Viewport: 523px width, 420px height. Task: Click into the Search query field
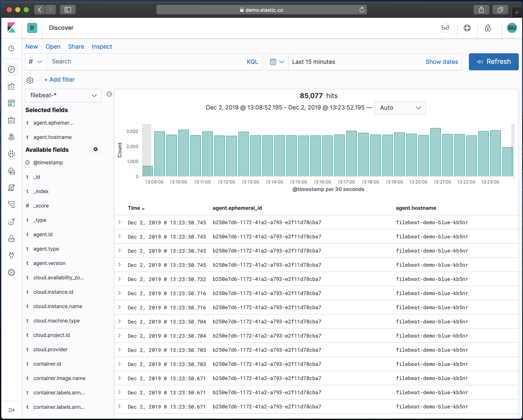coord(145,62)
